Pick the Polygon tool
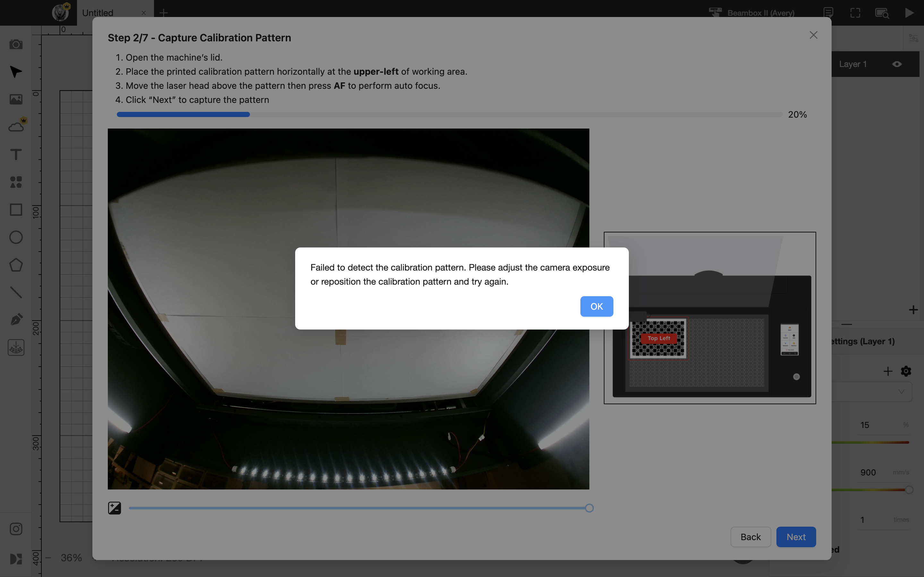The height and width of the screenshot is (577, 924). point(16,265)
